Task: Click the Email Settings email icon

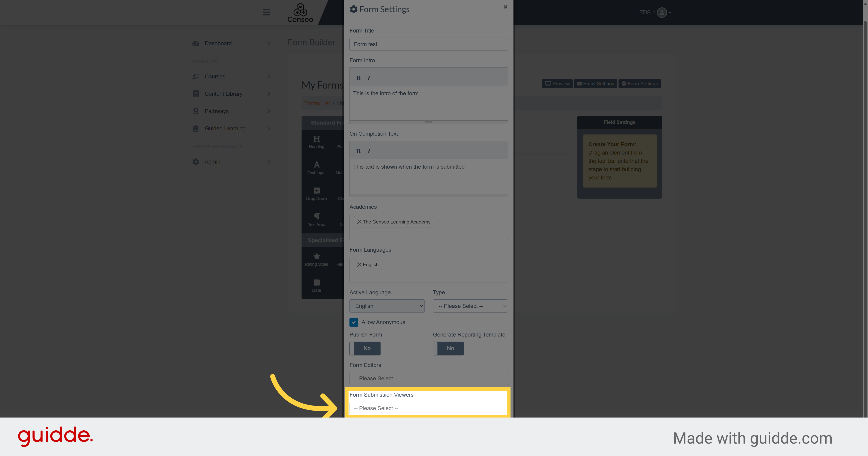Action: click(579, 83)
